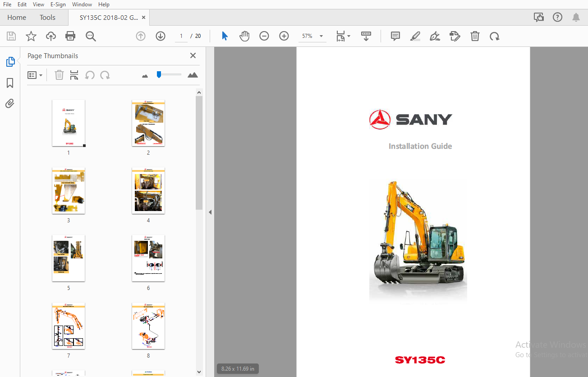This screenshot has width=588, height=377.
Task: Open the Edit menu
Action: pyautogui.click(x=22, y=4)
